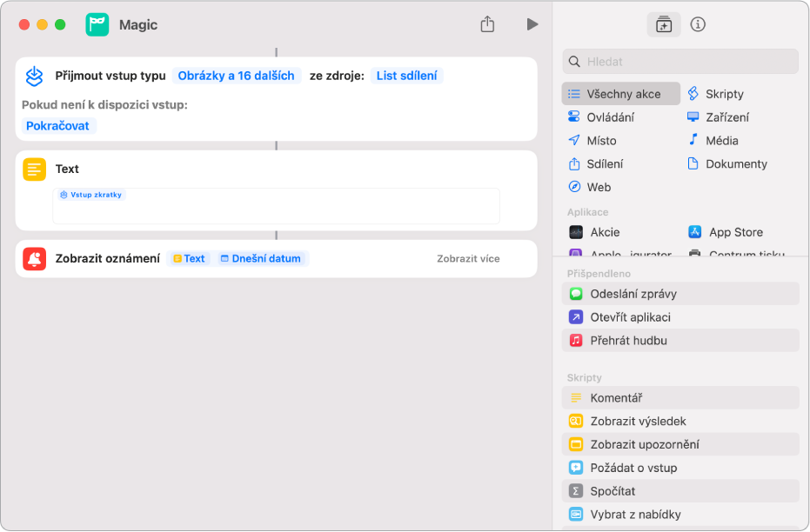Select the Zařízení category
The image size is (810, 532).
pyautogui.click(x=718, y=117)
